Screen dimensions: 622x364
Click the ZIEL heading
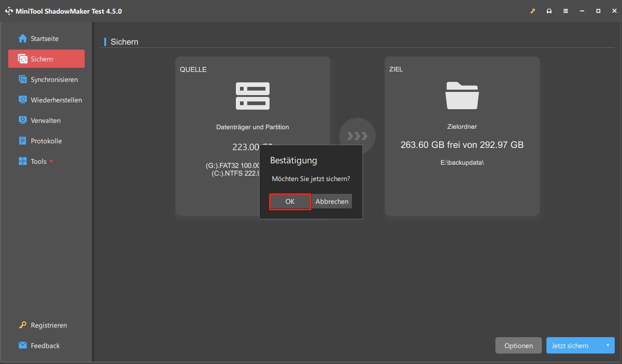(x=396, y=70)
